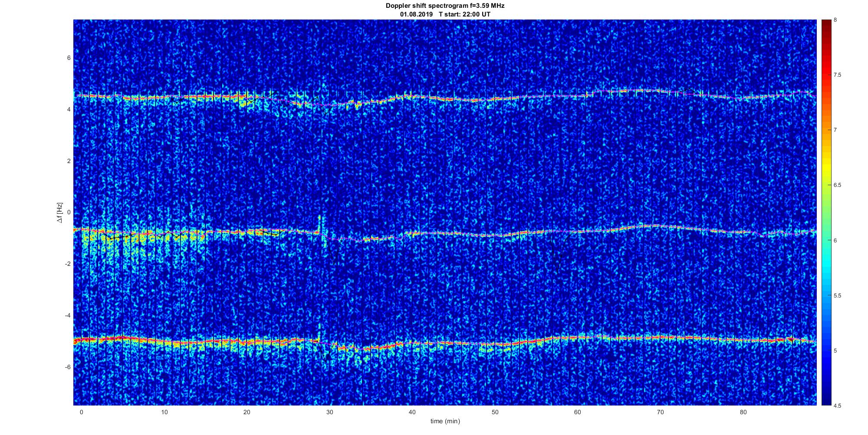The width and height of the screenshot is (868, 435).
Task: Click the colorbar tick label '5'
Action: (x=835, y=350)
